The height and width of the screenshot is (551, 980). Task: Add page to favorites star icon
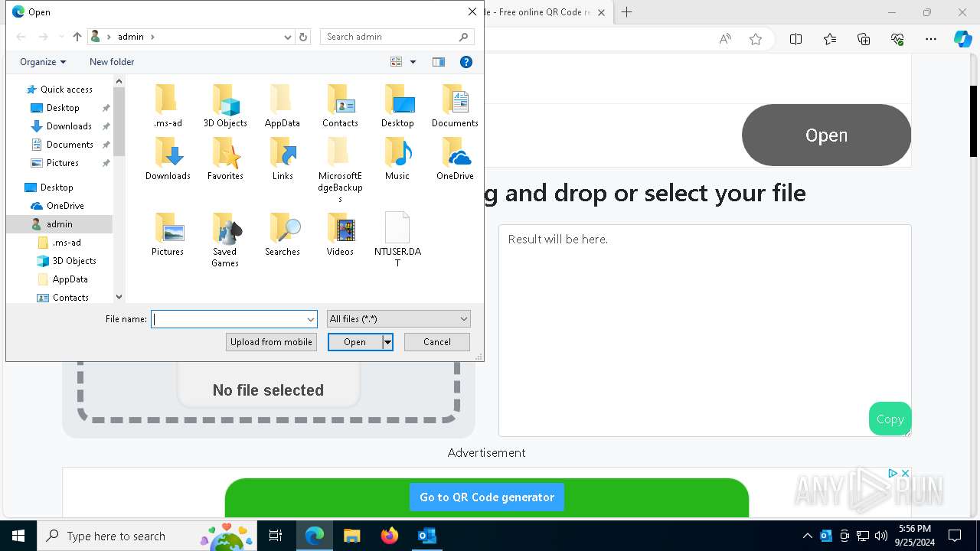click(756, 39)
